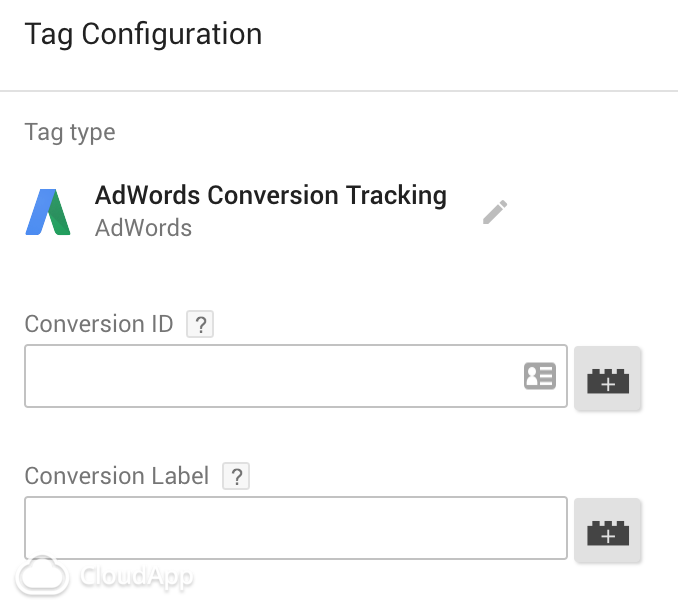Open the Conversion ID help question mark

pyautogui.click(x=200, y=324)
